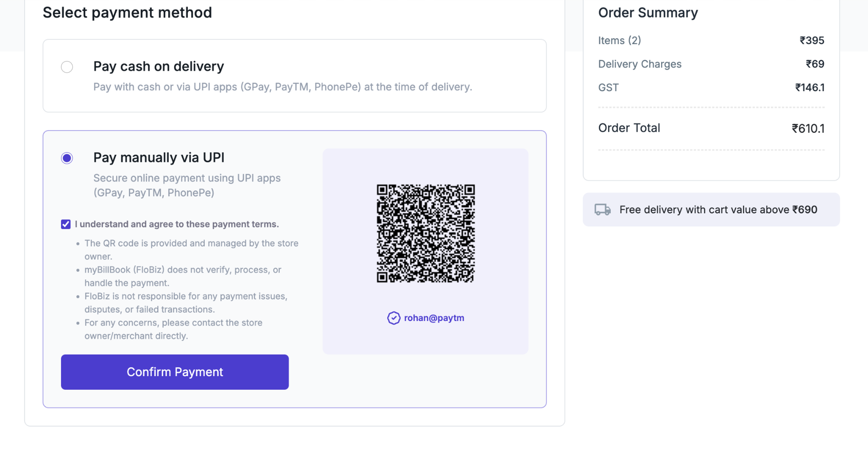Click the UPI QR code image
868x455 pixels.
pyautogui.click(x=426, y=233)
